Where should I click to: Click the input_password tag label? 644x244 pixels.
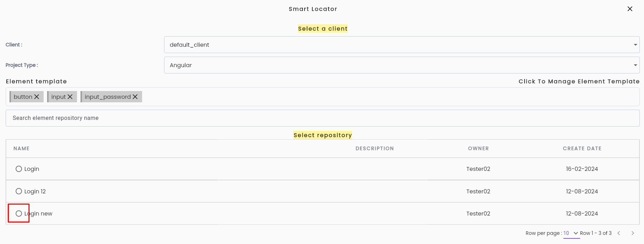pyautogui.click(x=108, y=97)
